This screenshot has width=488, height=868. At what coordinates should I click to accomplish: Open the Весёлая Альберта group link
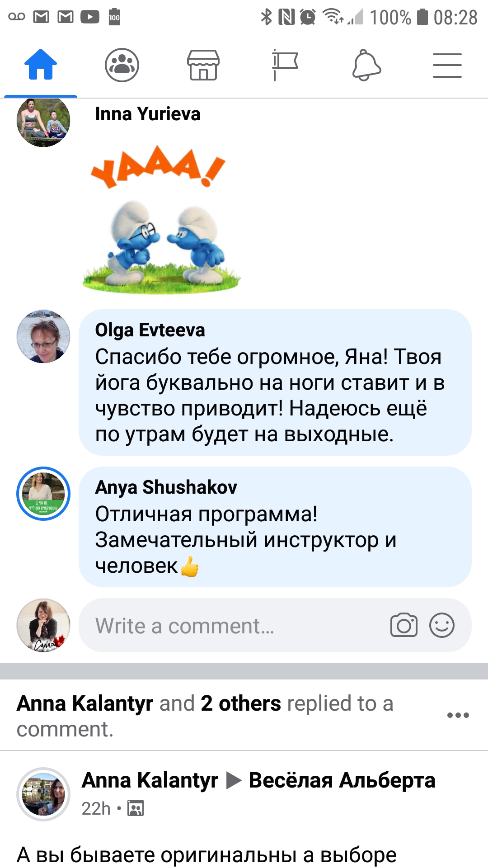point(342,780)
